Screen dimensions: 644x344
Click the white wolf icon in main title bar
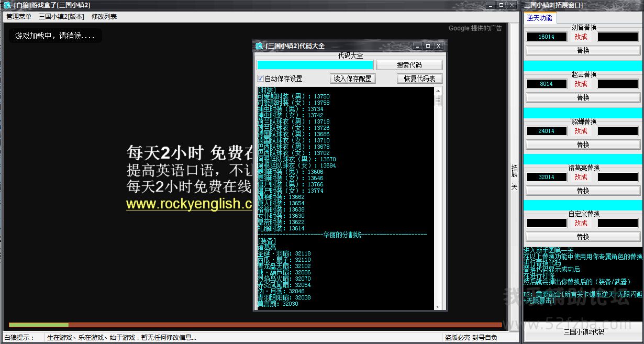point(7,5)
